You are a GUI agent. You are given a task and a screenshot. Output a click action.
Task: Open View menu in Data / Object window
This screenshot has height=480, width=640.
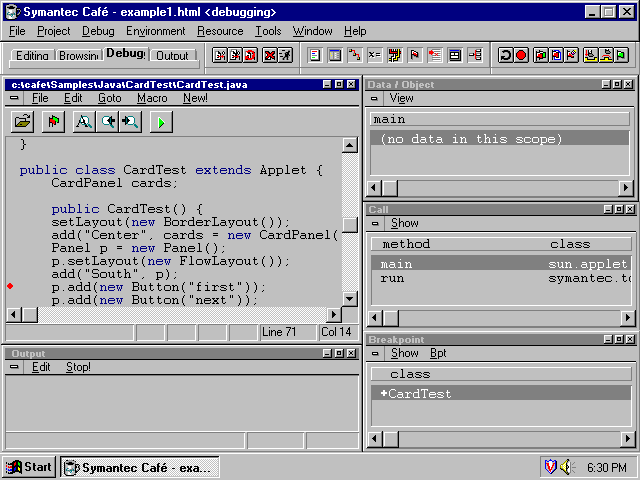point(401,98)
